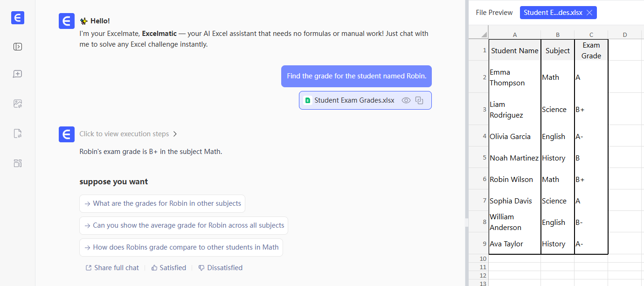
Task: Copy the Student Exam Grades.xlsx attachment
Action: pyautogui.click(x=419, y=100)
